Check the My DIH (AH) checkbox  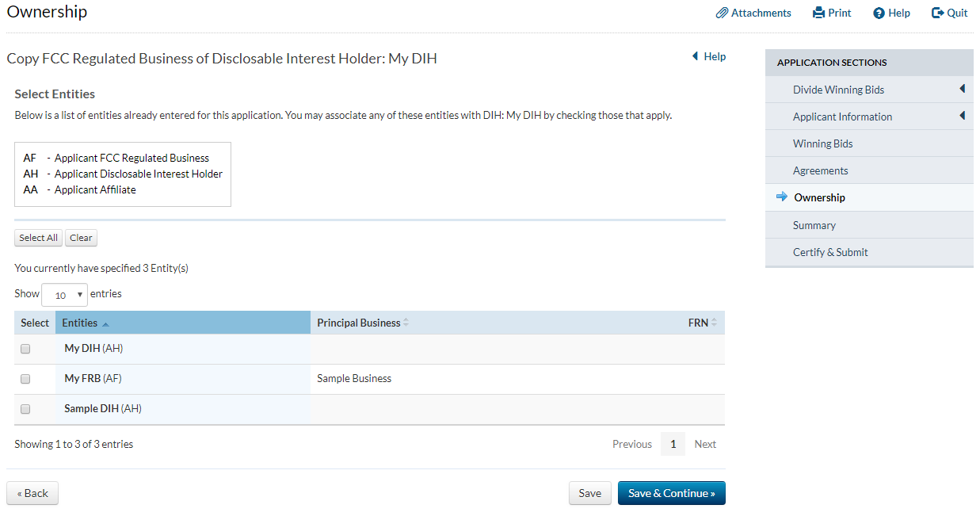tap(25, 349)
